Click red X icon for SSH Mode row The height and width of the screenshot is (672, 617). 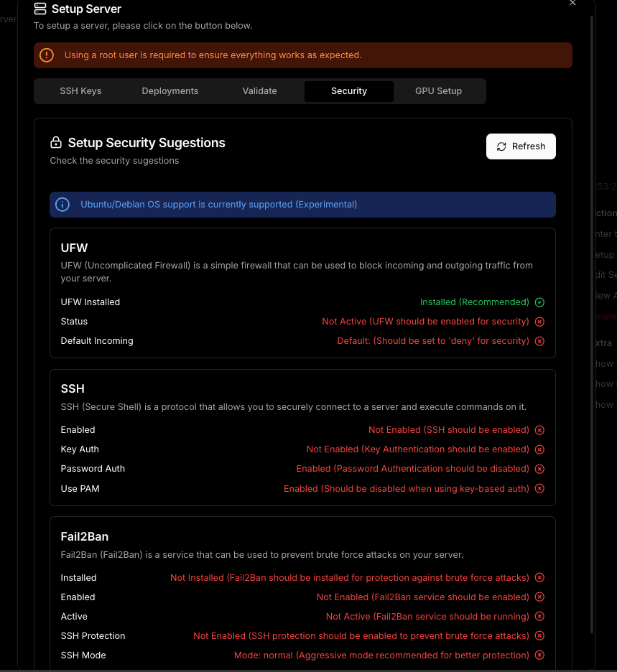pyautogui.click(x=539, y=655)
